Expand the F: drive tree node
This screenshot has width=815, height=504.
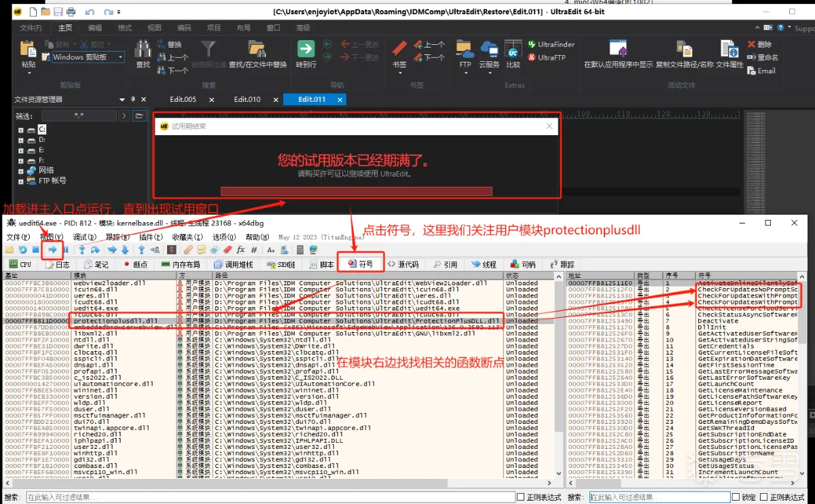point(21,160)
